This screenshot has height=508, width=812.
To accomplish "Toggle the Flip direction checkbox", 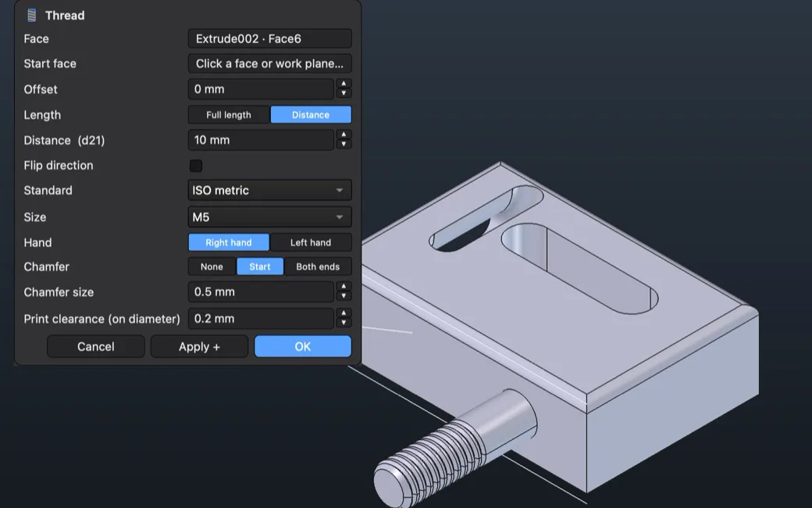I will click(196, 166).
